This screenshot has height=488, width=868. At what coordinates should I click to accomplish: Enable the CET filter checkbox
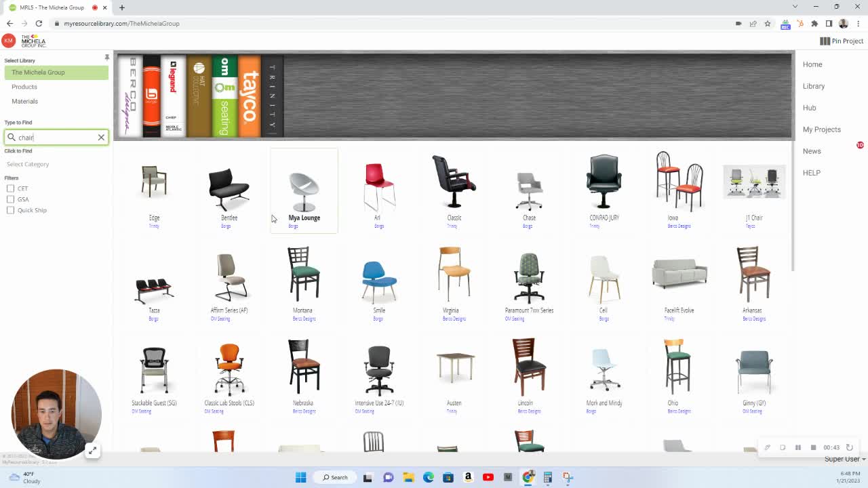(10, 188)
